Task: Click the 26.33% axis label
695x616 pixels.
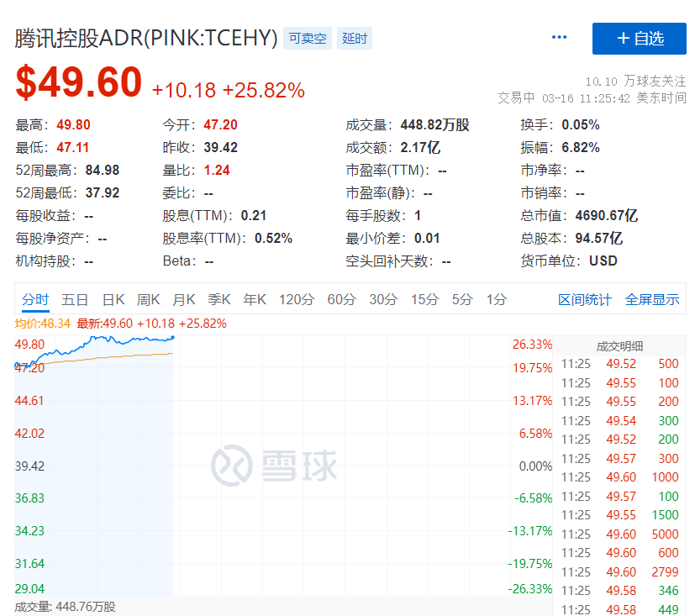Action: (x=532, y=345)
